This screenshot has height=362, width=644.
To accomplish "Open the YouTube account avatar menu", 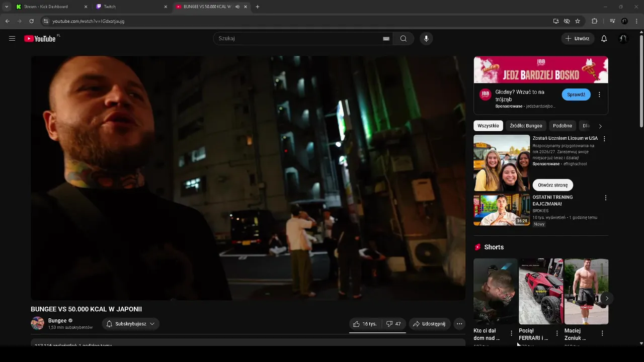I will [x=623, y=39].
